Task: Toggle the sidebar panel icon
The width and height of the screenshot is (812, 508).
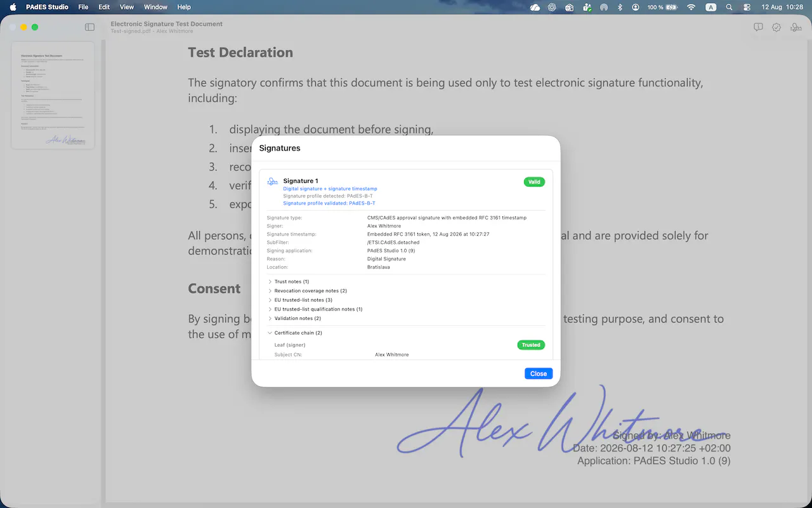Action: 90,27
